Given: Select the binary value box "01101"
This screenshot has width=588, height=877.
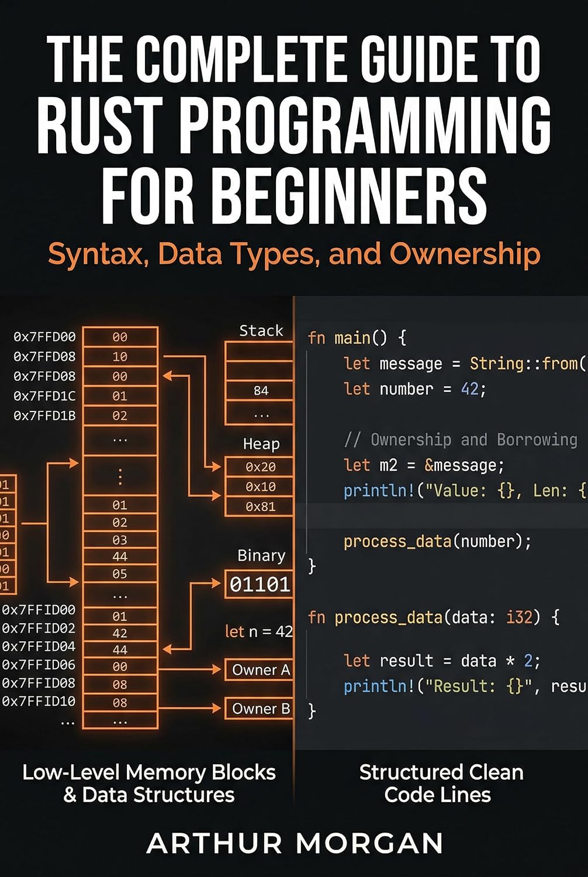Looking at the screenshot, I should click(x=260, y=584).
